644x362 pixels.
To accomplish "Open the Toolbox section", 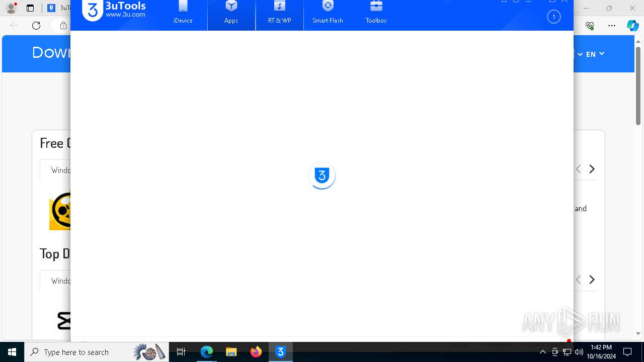I will click(376, 13).
